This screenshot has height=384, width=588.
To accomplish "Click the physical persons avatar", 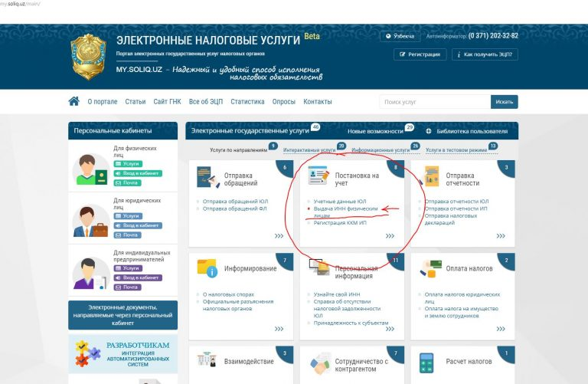I will [x=92, y=169].
